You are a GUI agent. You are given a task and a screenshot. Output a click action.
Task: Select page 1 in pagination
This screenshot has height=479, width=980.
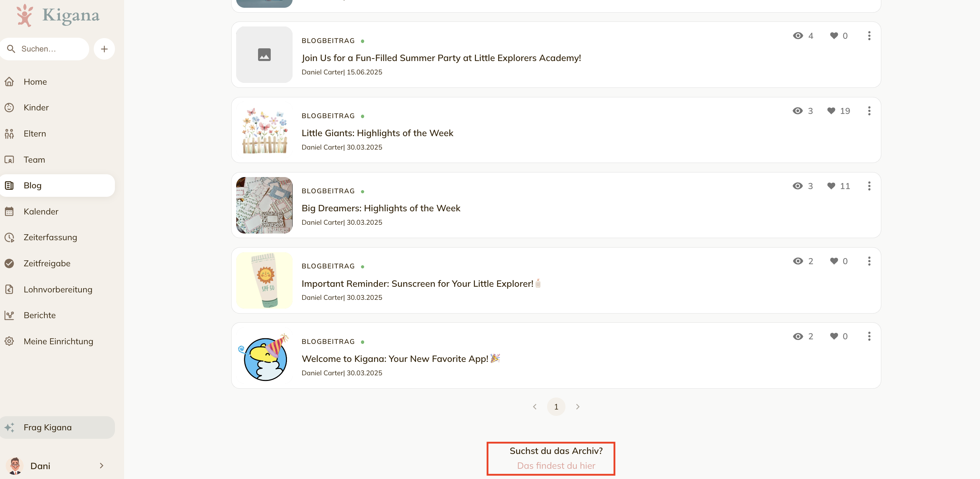tap(556, 407)
